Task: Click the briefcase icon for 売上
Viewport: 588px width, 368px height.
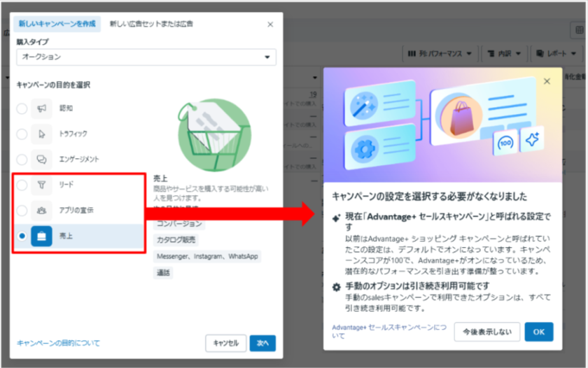Action: click(x=42, y=236)
